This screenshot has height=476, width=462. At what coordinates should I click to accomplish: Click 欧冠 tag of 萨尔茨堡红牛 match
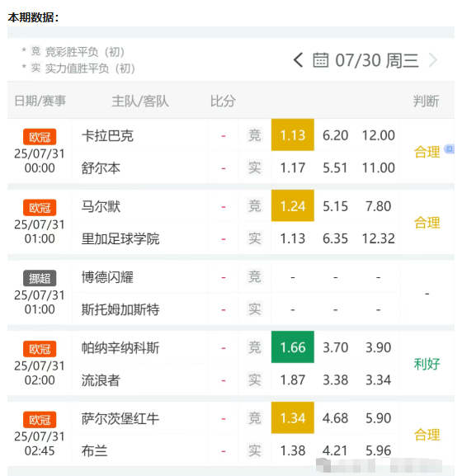pos(40,420)
